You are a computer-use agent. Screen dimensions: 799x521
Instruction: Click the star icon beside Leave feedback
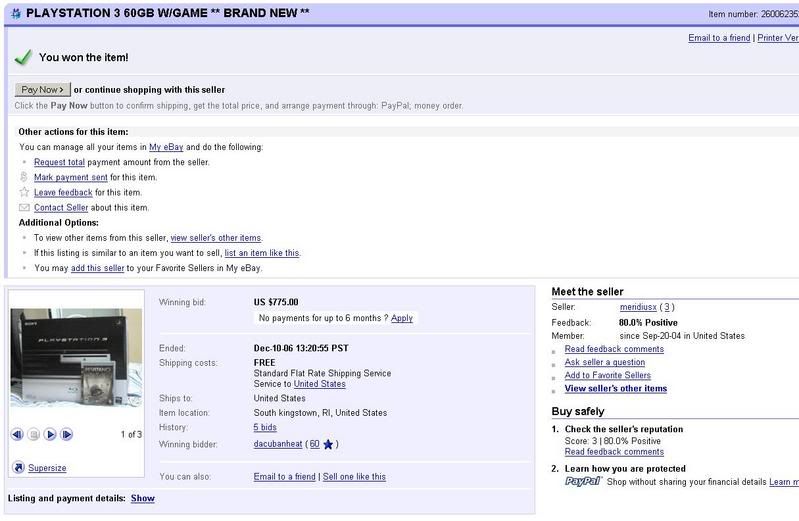pos(24,192)
